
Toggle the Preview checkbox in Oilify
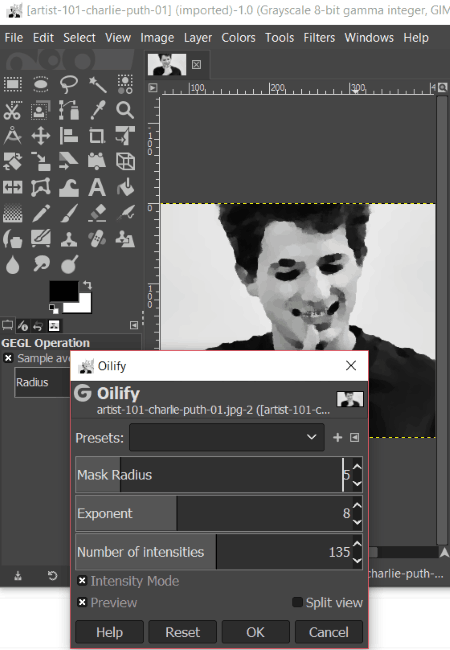pyautogui.click(x=82, y=602)
